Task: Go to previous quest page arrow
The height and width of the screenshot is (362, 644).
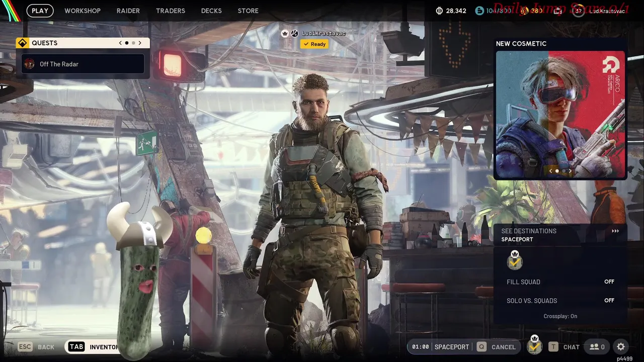Action: click(120, 43)
